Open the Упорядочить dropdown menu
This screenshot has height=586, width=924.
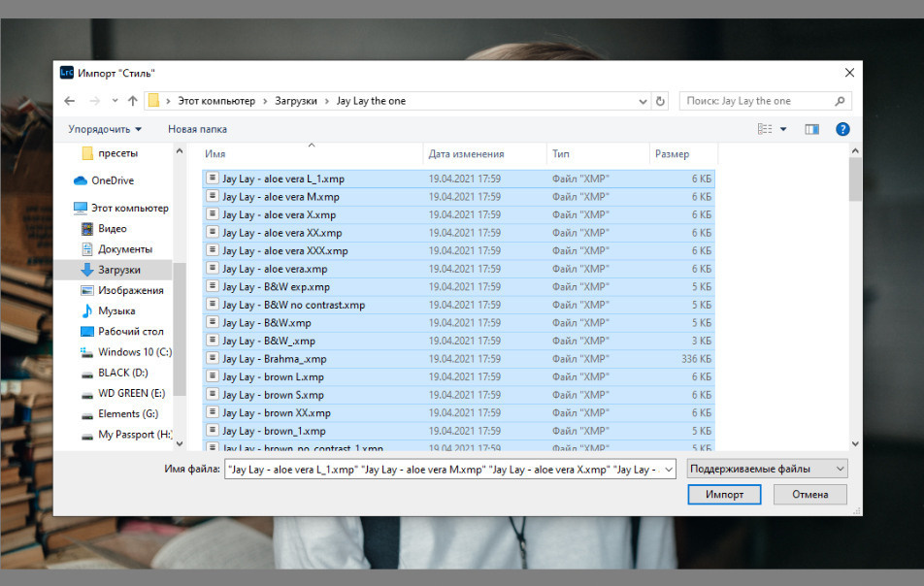[x=105, y=129]
